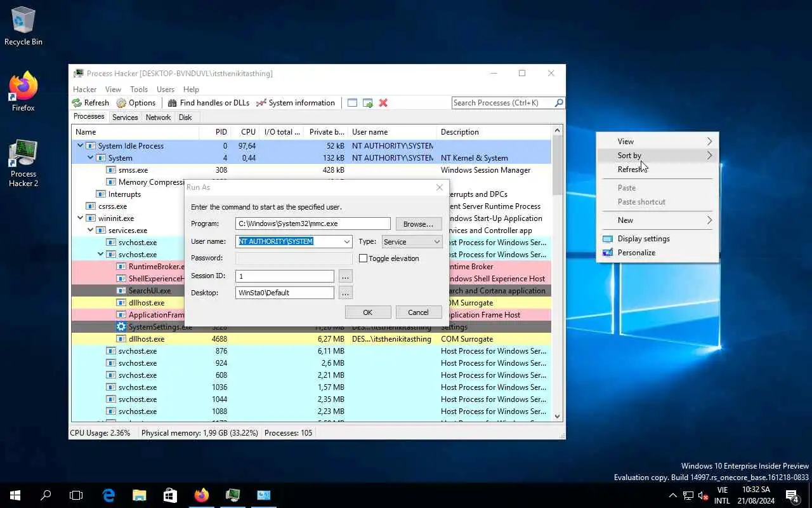Expand the Sort by submenu in context menu
The width and height of the screenshot is (812, 508).
pyautogui.click(x=657, y=156)
